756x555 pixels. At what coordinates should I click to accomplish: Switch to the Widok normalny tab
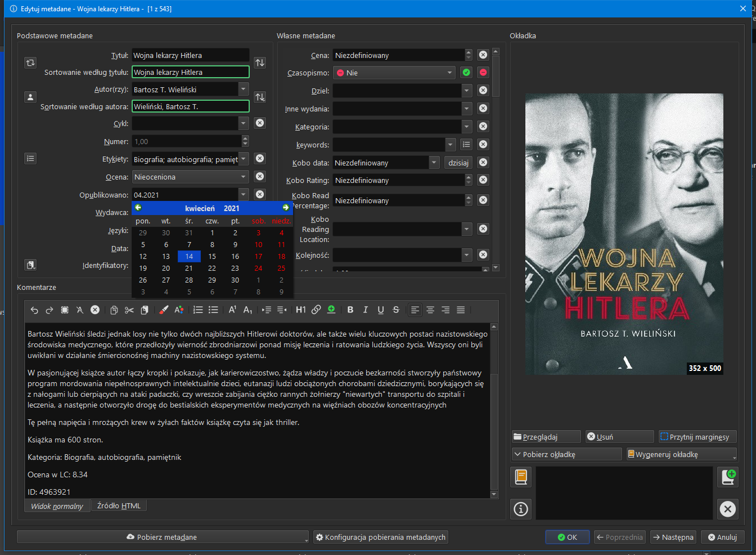[x=57, y=506]
